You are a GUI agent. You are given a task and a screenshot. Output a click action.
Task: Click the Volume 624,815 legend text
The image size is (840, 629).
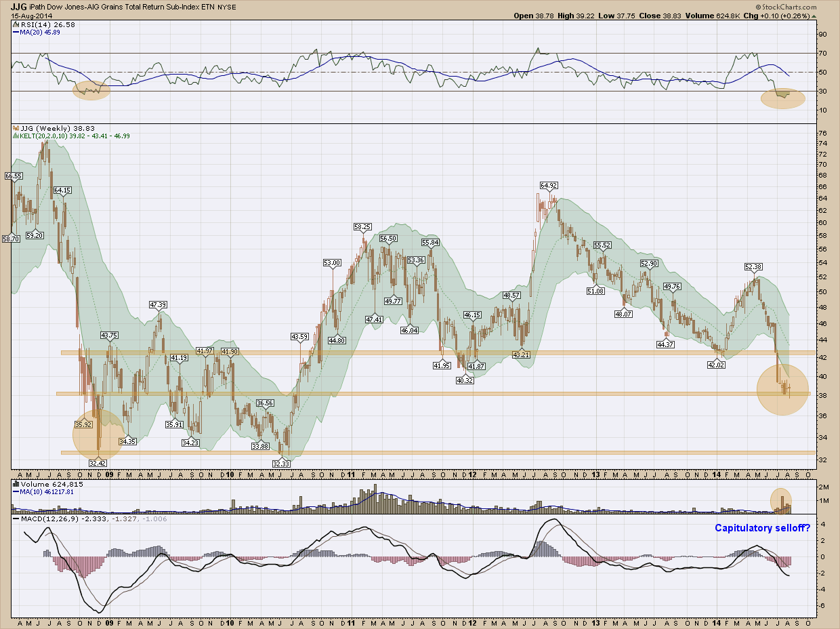pos(51,485)
